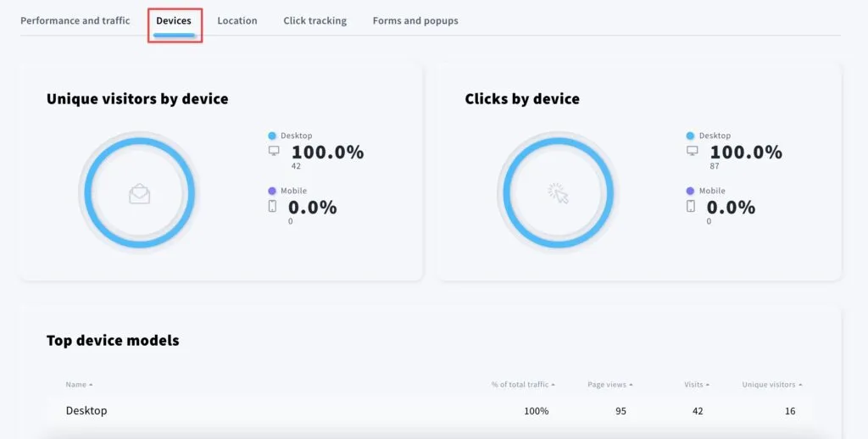Click the 42 visits table value
The image size is (868, 439).
click(698, 411)
